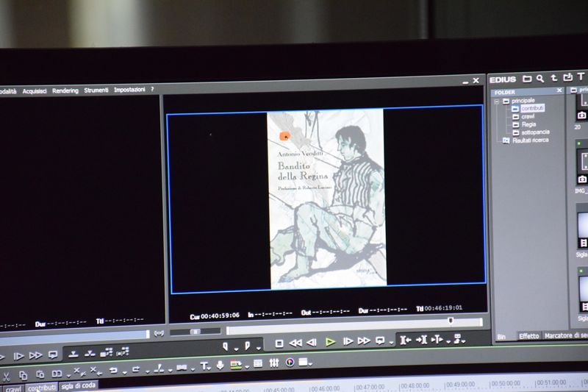Click the add subclip to bin icon
This screenshot has height=392, width=588.
(123, 352)
